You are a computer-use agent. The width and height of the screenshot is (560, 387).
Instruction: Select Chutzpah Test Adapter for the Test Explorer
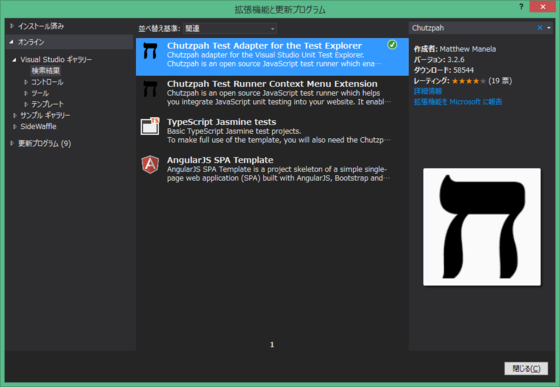coord(272,57)
